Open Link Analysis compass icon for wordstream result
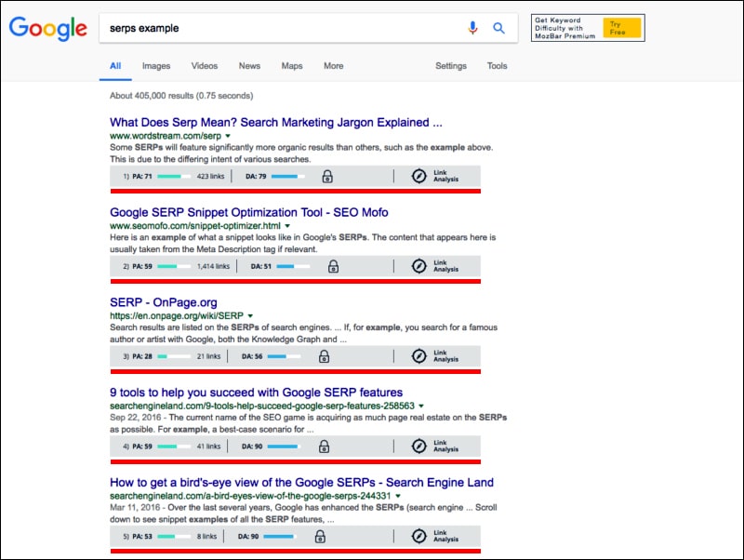Image resolution: width=744 pixels, height=560 pixels. click(419, 176)
